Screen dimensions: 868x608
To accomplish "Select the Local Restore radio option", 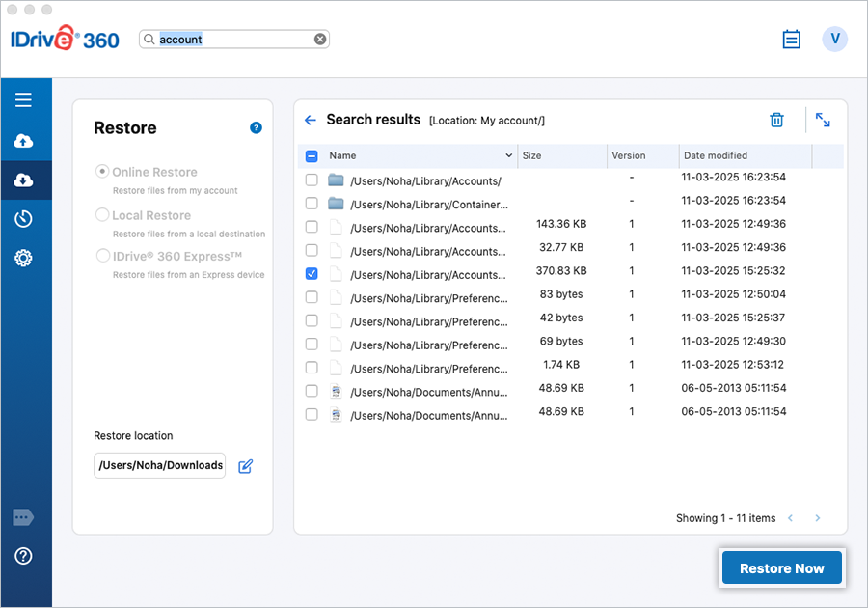I will [x=102, y=215].
